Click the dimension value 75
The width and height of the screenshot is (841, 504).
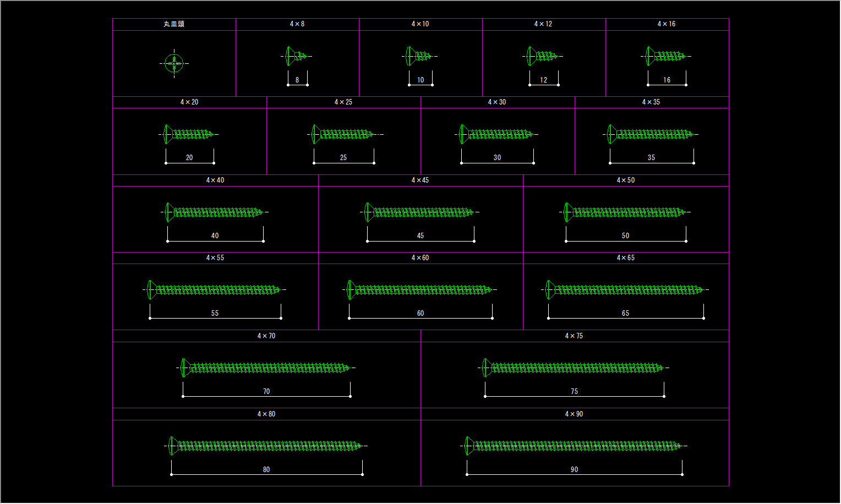tap(575, 392)
